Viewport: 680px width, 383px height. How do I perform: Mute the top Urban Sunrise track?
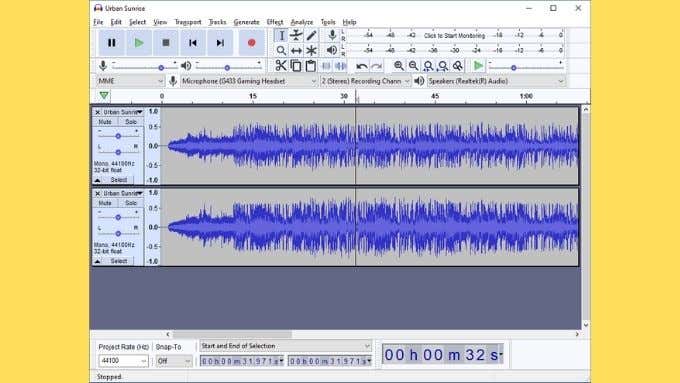[x=105, y=122]
